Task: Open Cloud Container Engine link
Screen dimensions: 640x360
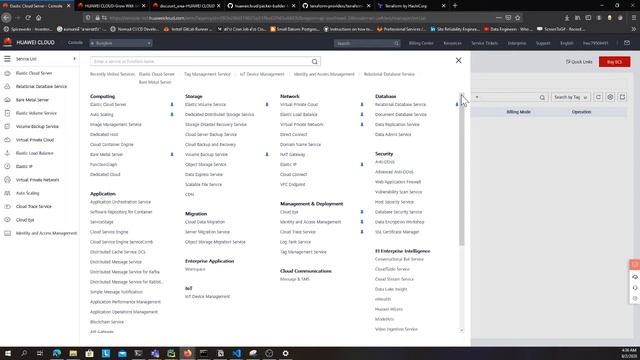Action: tap(111, 144)
